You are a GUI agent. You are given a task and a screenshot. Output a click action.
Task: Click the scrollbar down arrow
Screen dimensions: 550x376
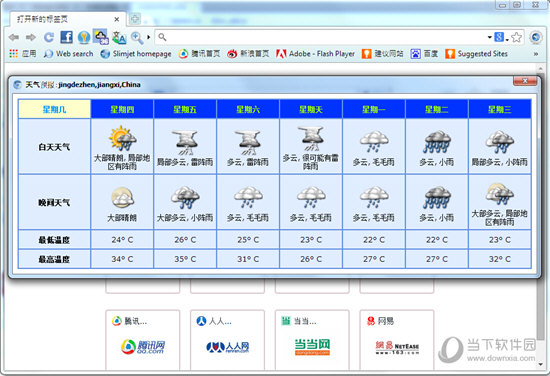point(541,364)
